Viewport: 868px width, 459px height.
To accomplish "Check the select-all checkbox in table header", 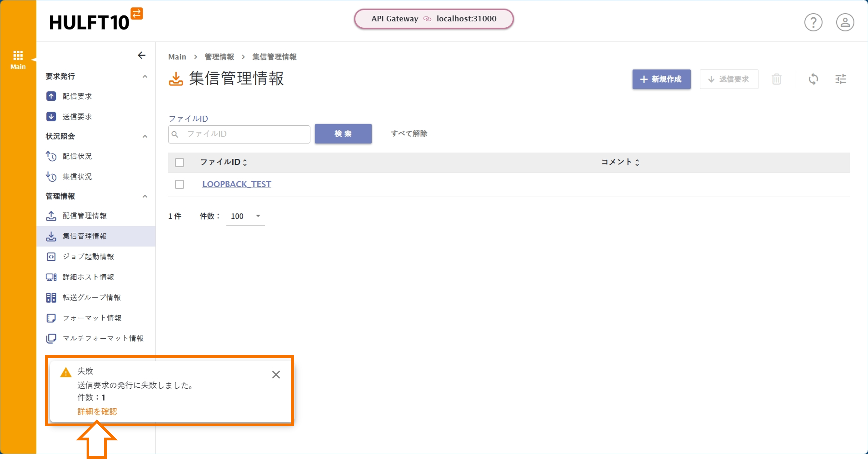I will pyautogui.click(x=180, y=162).
